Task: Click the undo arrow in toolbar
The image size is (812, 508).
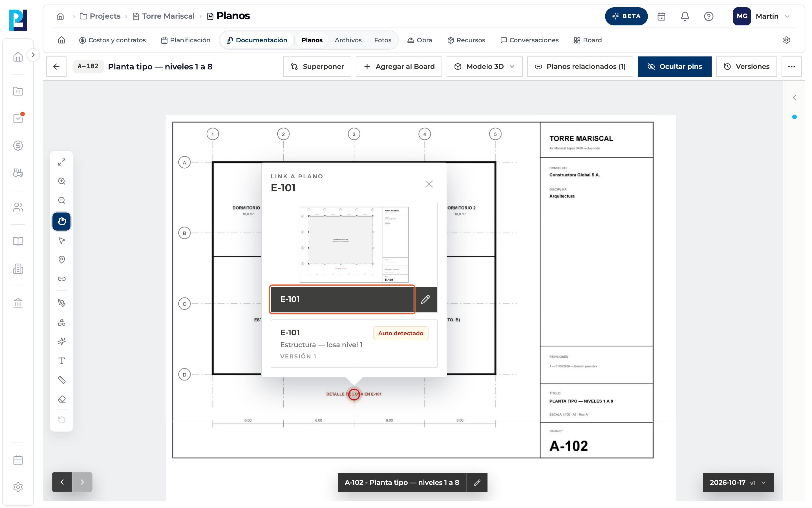Action: tap(61, 420)
